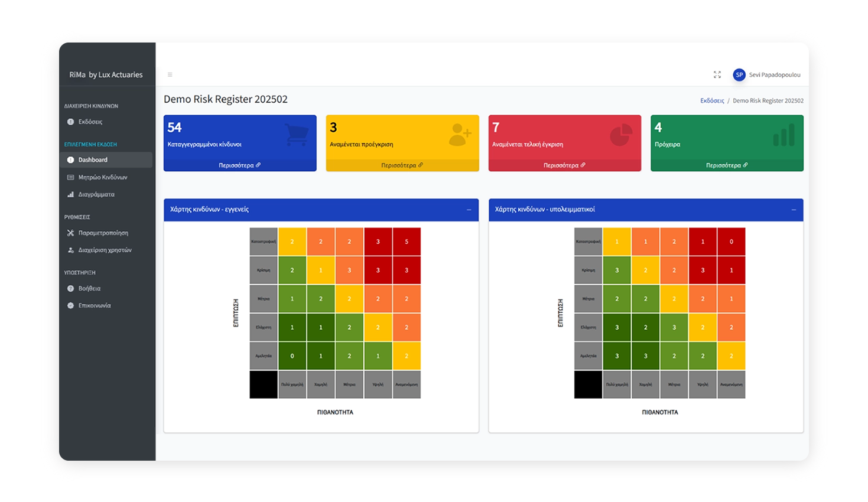The height and width of the screenshot is (502, 868).
Task: Click the wrench icon beside Παραμετροποίηση
Action: click(x=71, y=233)
